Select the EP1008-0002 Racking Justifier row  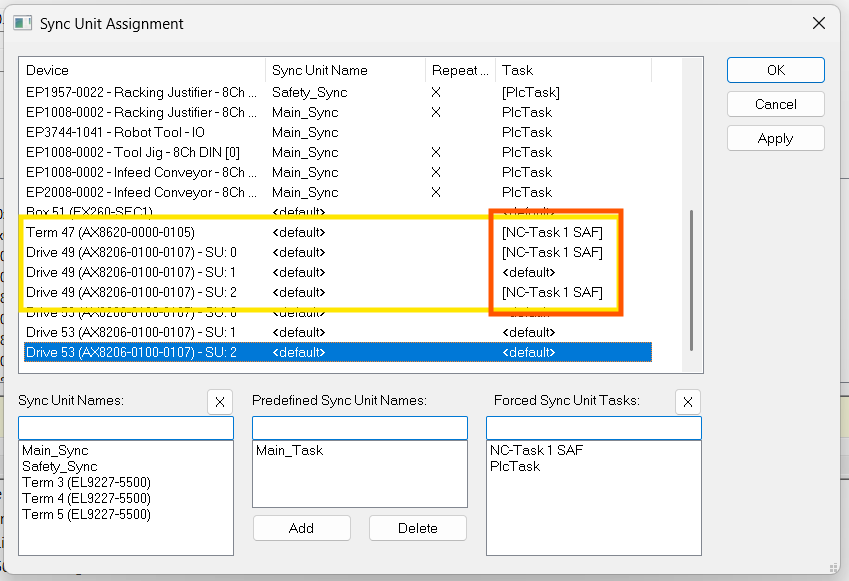tap(338, 113)
